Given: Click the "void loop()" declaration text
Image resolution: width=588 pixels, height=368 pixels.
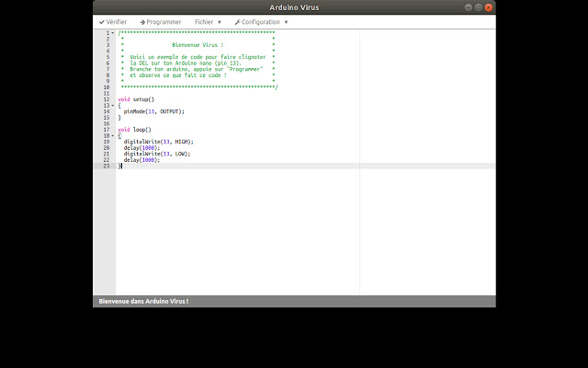Looking at the screenshot, I should pos(134,130).
